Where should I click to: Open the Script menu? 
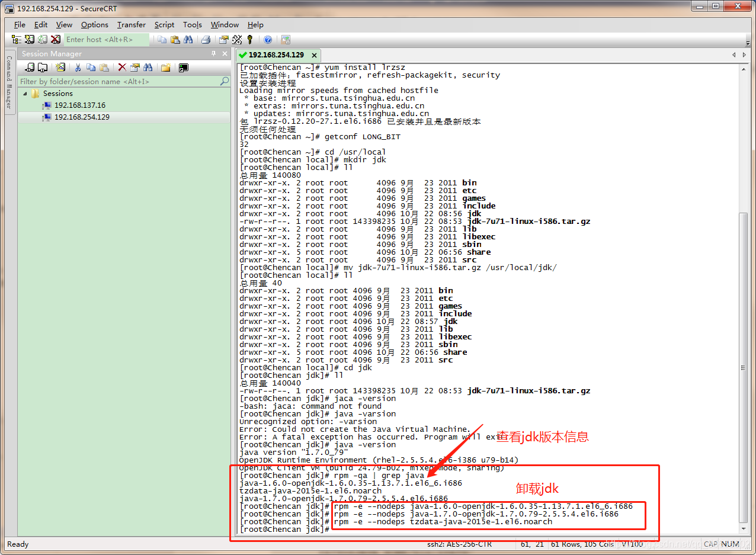[x=164, y=25]
